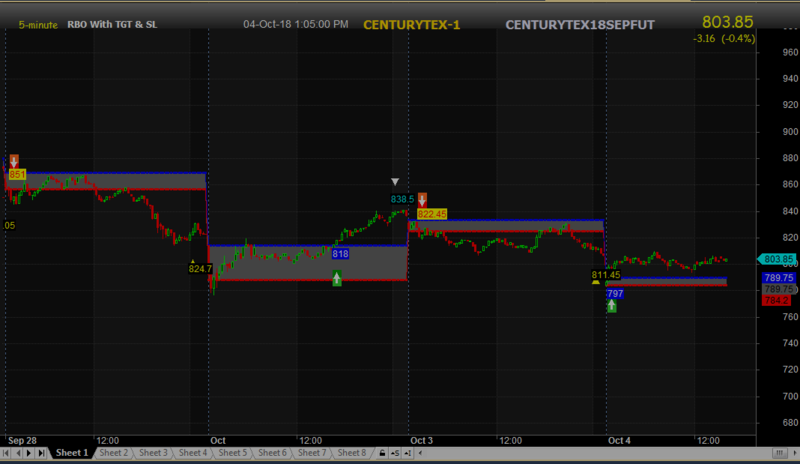
Task: Go to Sheet 5 tab
Action: pos(233,453)
